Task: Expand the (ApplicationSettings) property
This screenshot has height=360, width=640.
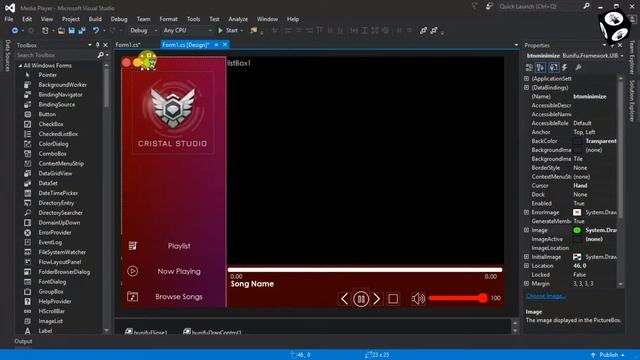Action: (x=527, y=78)
